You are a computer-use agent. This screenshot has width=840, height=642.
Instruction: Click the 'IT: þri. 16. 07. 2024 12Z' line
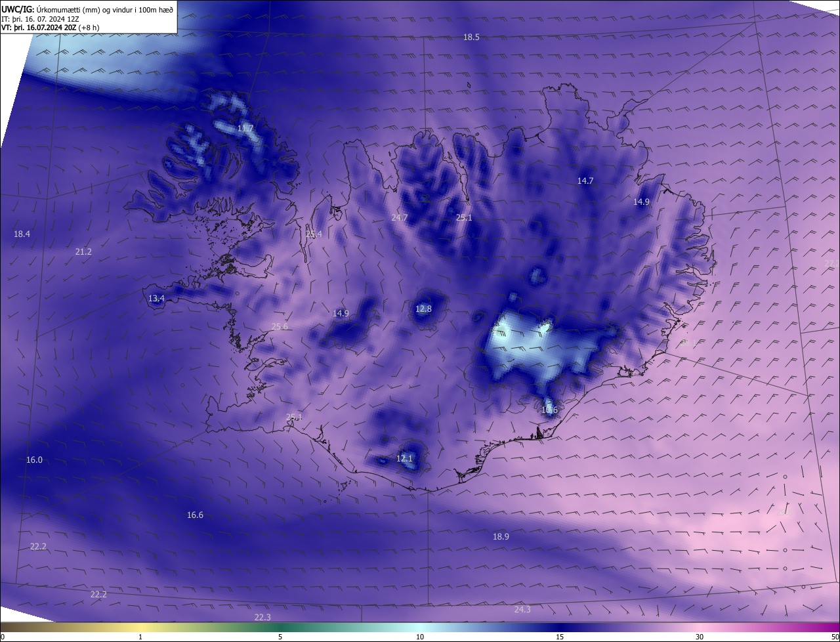[40, 18]
